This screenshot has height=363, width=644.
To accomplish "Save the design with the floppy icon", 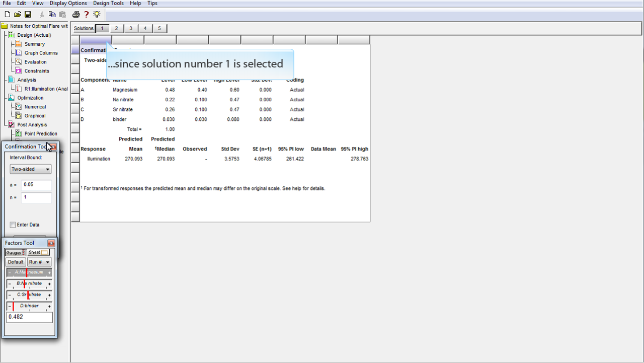I will pos(28,15).
